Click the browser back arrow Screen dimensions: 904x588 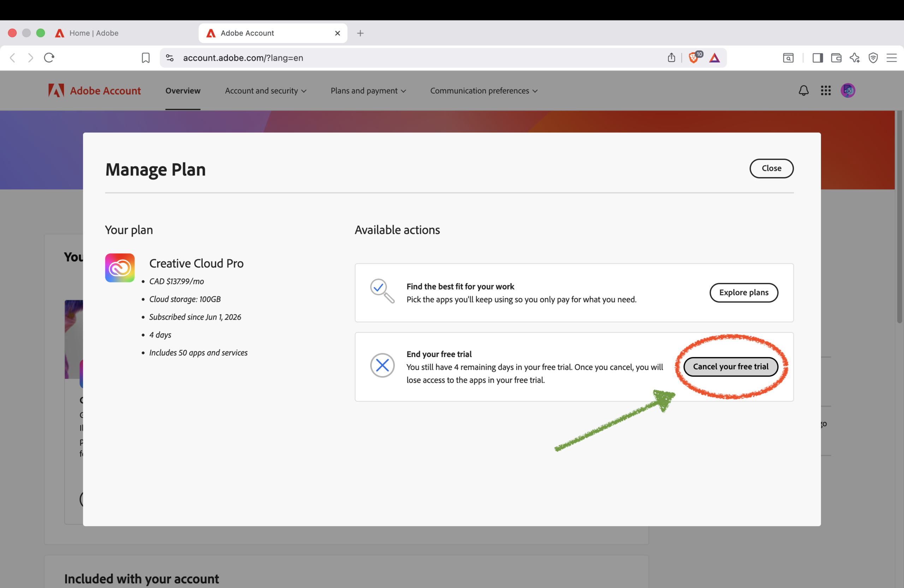point(12,58)
